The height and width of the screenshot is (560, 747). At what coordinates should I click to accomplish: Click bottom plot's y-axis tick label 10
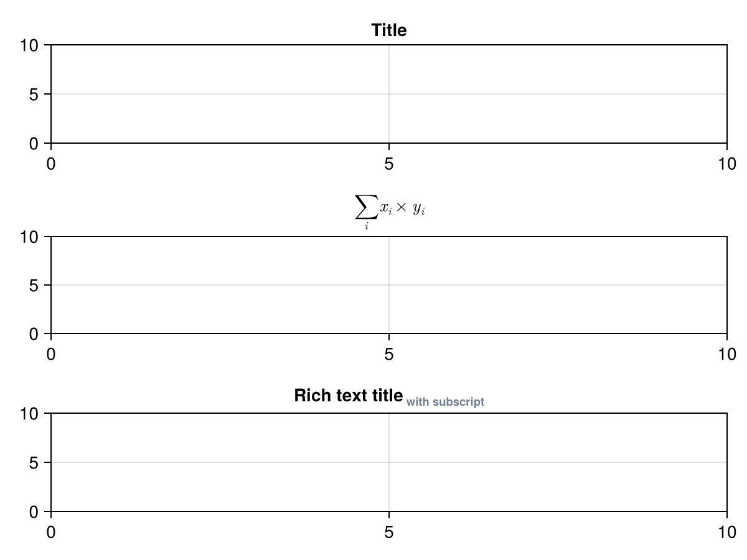click(x=31, y=413)
